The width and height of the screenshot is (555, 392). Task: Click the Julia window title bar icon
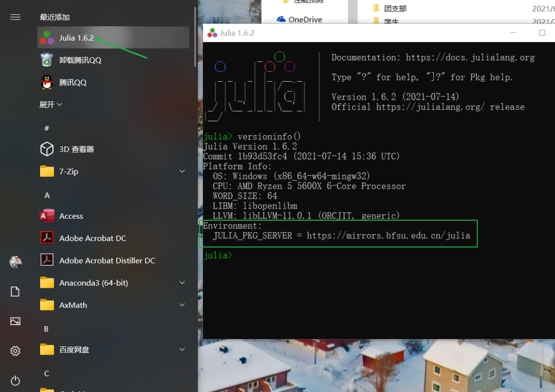coord(212,33)
